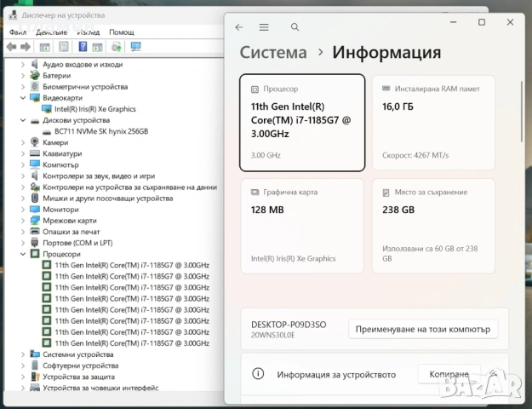This screenshot has width=532, height=409.
Task: Open the Файл menu
Action: [18, 32]
